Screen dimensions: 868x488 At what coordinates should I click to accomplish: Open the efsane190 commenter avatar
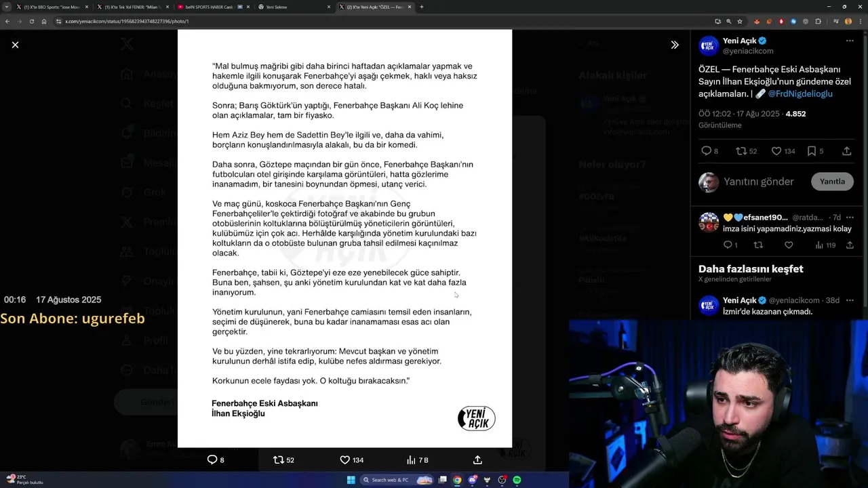(709, 222)
